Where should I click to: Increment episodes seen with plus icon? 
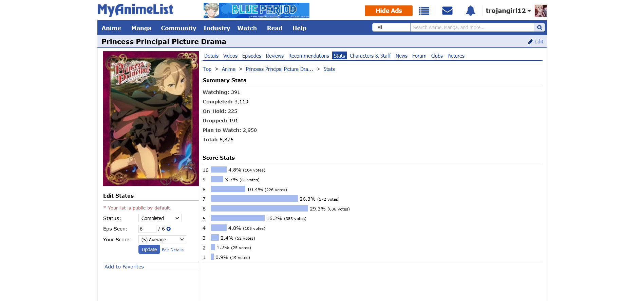[169, 229]
